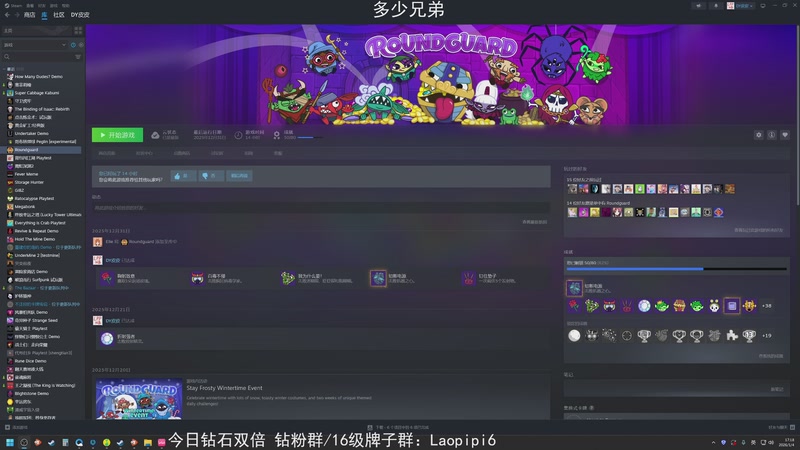Viewport: 800px width, 450px height.
Task: Click the achievements progress bar
Action: pyautogui.click(x=676, y=269)
